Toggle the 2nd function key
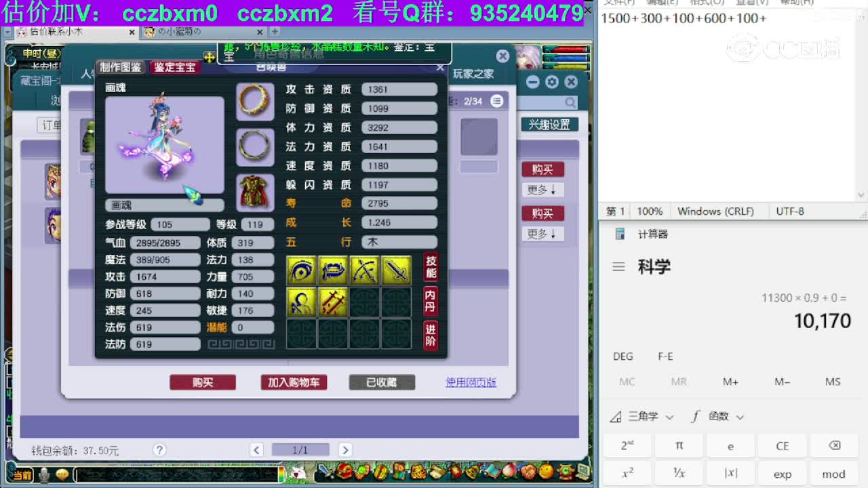The height and width of the screenshot is (488, 868). (x=627, y=446)
